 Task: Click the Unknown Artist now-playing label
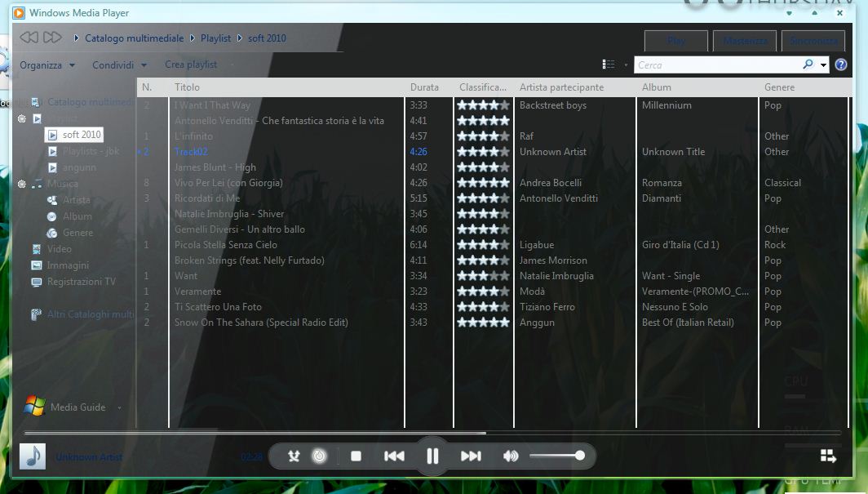[x=89, y=457]
